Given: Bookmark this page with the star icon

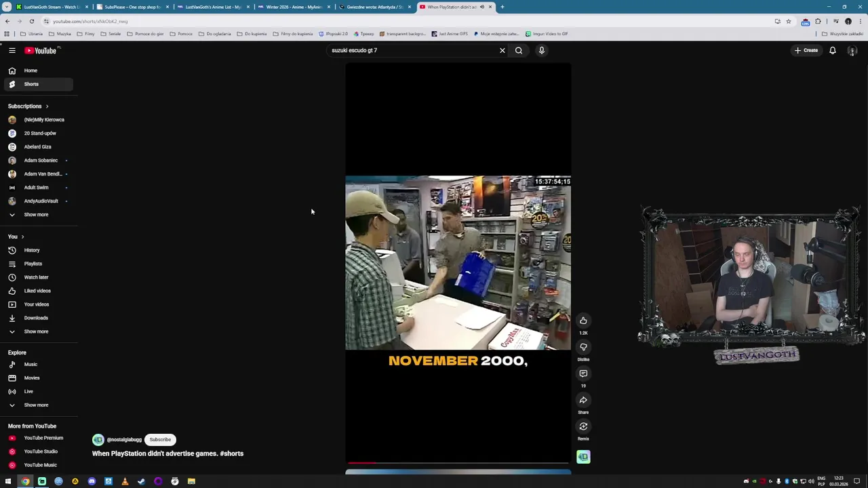Looking at the screenshot, I should [788, 21].
